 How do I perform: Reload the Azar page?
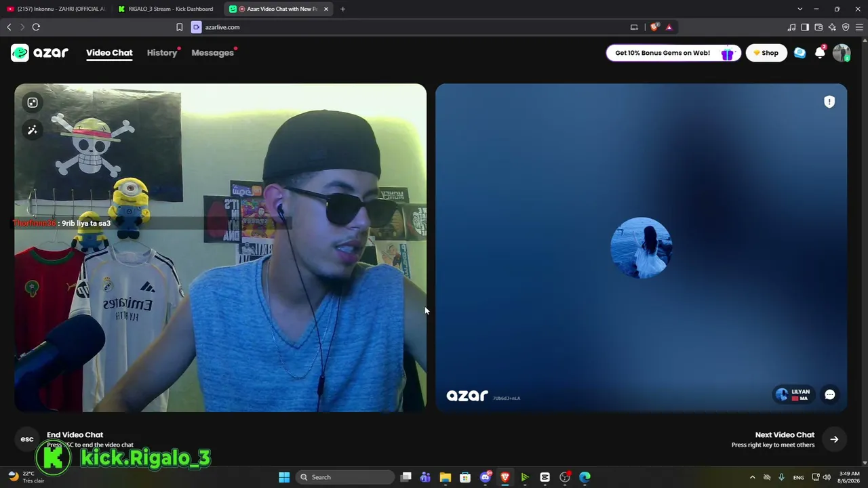point(36,27)
